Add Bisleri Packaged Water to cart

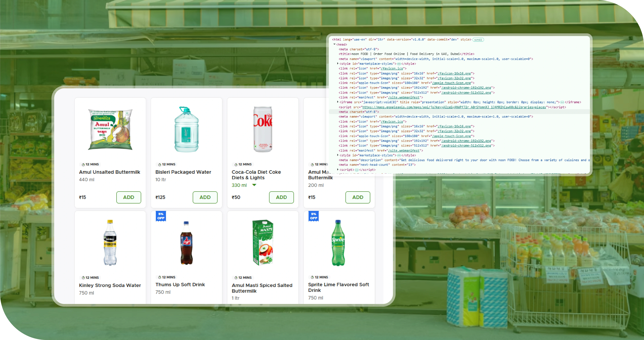(205, 197)
